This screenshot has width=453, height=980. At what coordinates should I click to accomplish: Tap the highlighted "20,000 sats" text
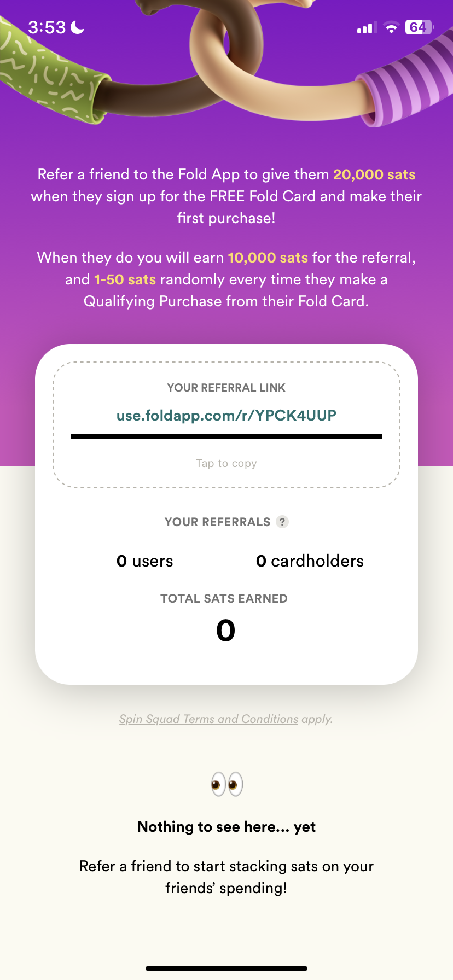374,174
